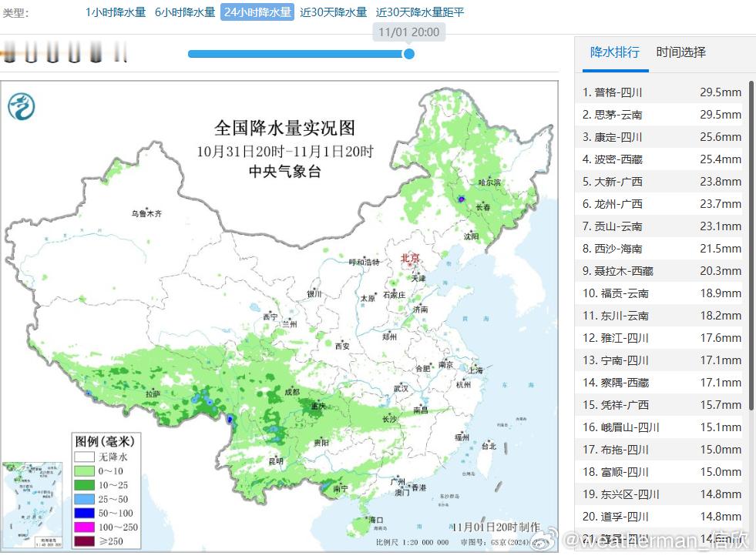Select 思茅-云南 in the rainfall ranking
756x559 pixels.
coord(659,114)
